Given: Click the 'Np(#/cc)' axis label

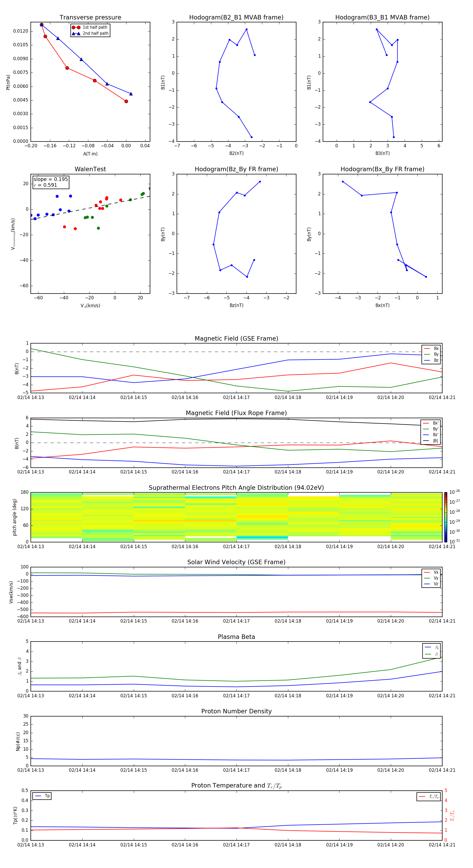Looking at the screenshot, I should click(18, 741).
